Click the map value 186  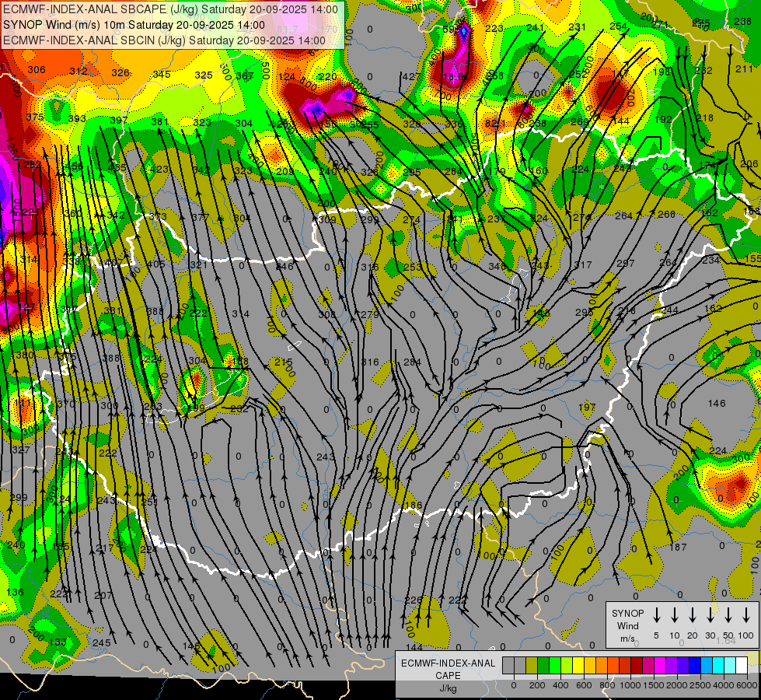click(x=413, y=506)
